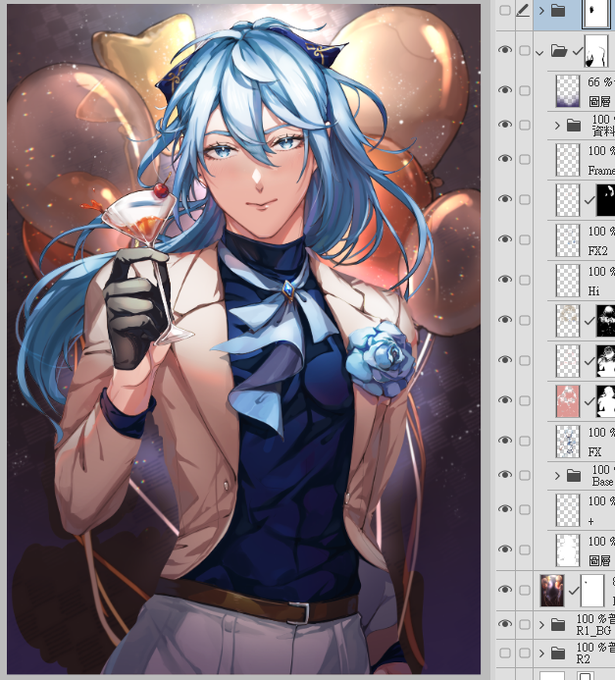This screenshot has width=615, height=680.
Task: Expand the R2 folder
Action: tap(541, 653)
